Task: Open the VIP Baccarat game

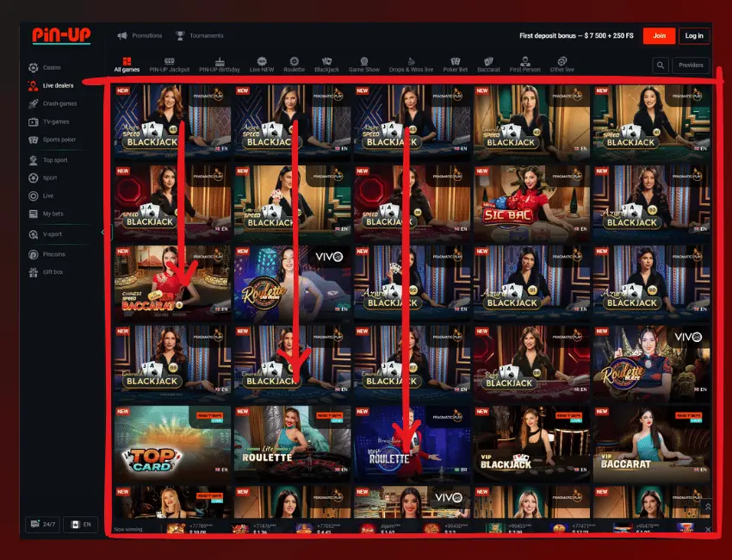Action: 652,444
